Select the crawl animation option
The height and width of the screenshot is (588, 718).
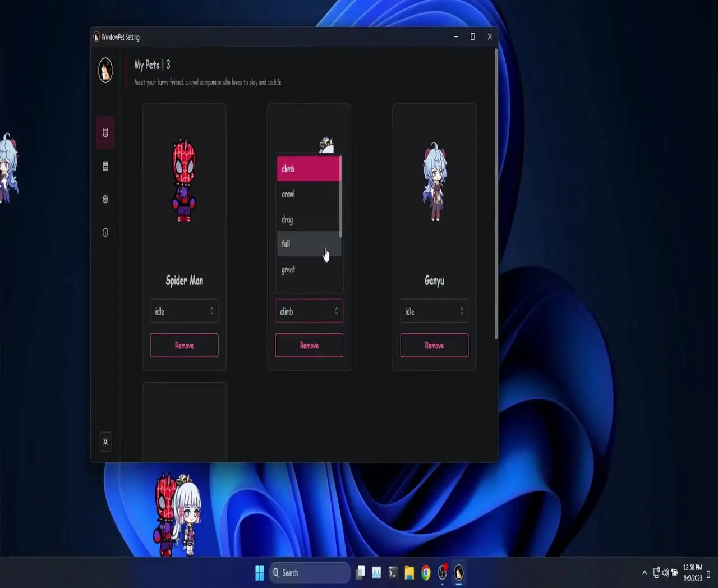coord(308,194)
